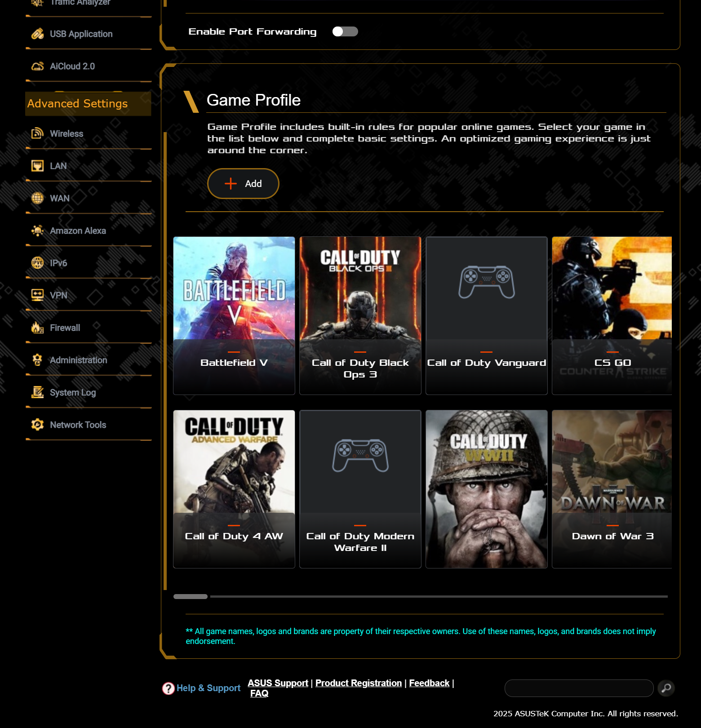Click the VPN monitor icon
The image size is (701, 728).
click(38, 295)
